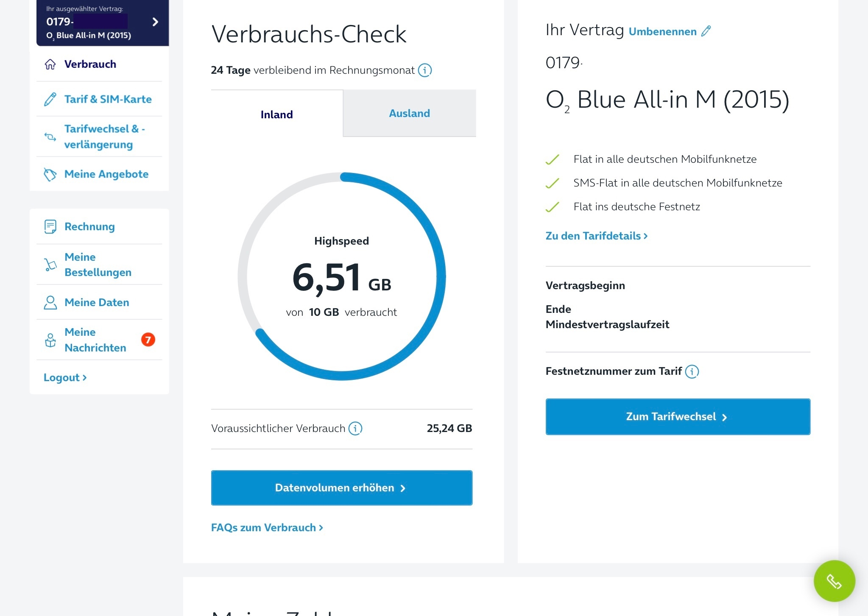Click the tag icon beside Meine Angebote
The height and width of the screenshot is (616, 868).
pyautogui.click(x=50, y=174)
